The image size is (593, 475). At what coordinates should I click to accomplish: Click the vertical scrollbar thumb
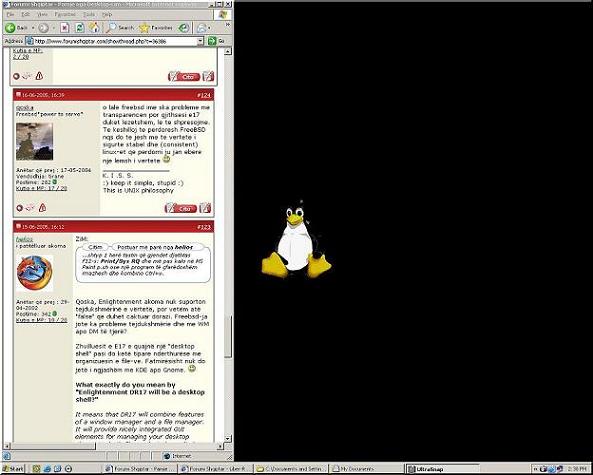coord(228,336)
